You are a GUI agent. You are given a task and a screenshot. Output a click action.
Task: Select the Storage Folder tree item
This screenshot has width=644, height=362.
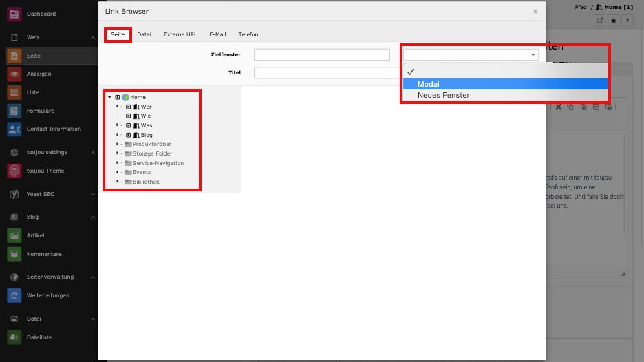tap(152, 153)
